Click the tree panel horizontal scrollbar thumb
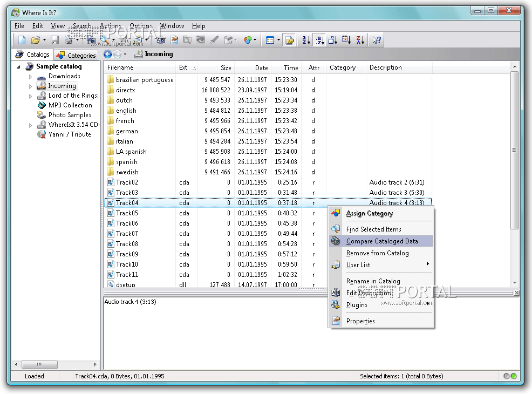 pos(39,364)
